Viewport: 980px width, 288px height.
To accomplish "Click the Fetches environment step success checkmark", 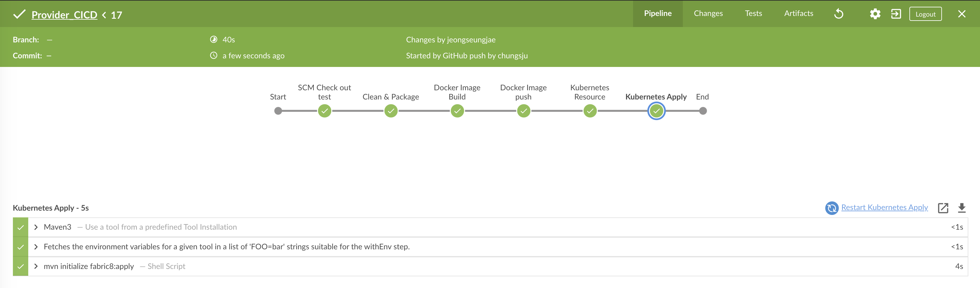I will click(x=21, y=247).
